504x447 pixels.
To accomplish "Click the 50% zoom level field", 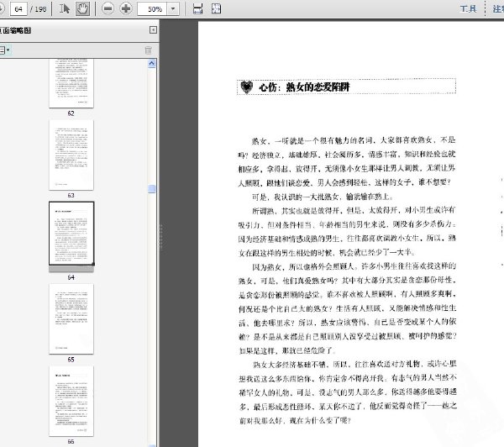I will pos(152,9).
